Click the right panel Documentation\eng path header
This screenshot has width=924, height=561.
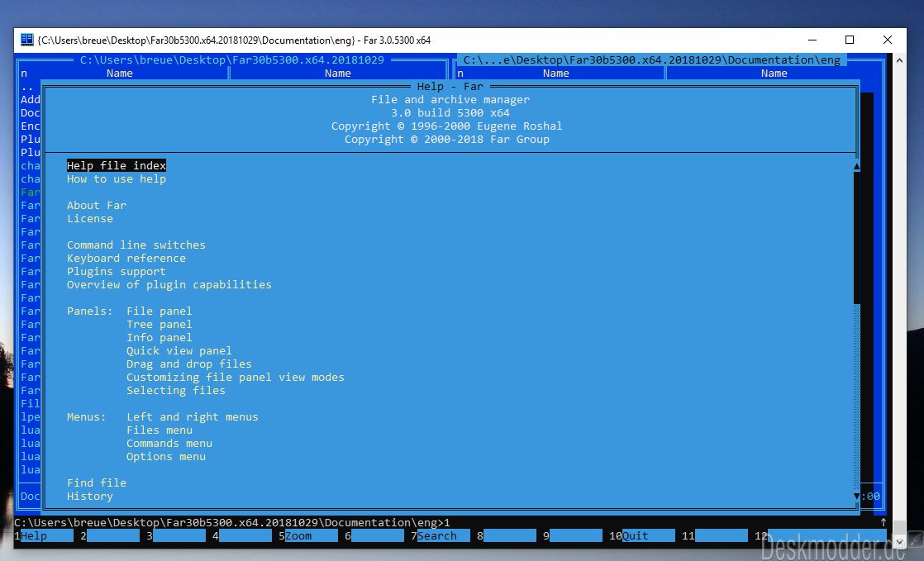[x=652, y=60]
